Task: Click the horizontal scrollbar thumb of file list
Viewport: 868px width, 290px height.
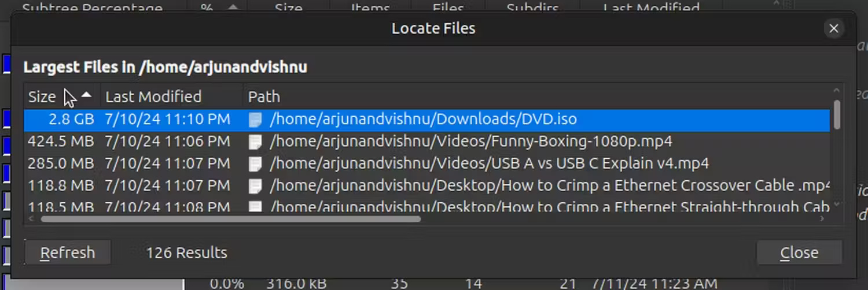Action: pos(231,219)
